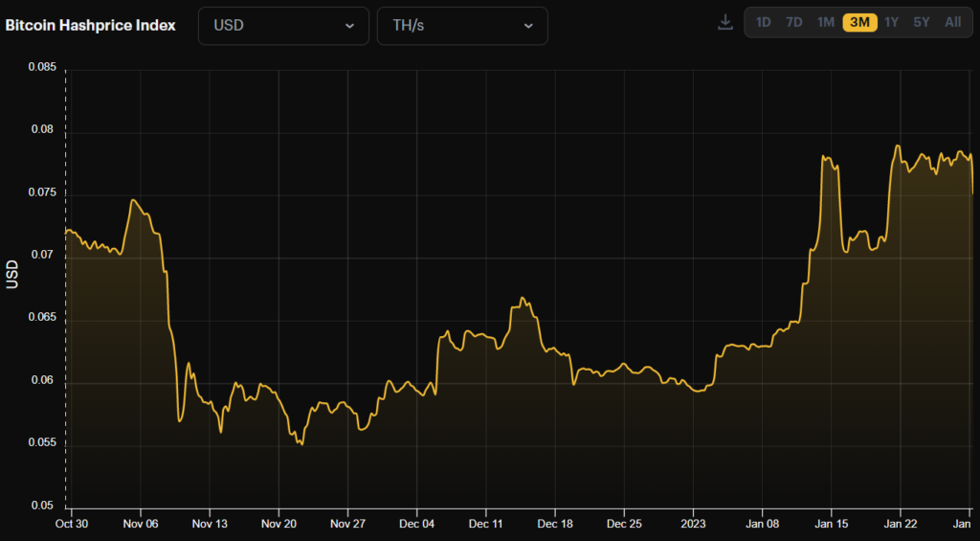Switch chart to 7D range
The height and width of the screenshot is (541, 980).
(794, 22)
